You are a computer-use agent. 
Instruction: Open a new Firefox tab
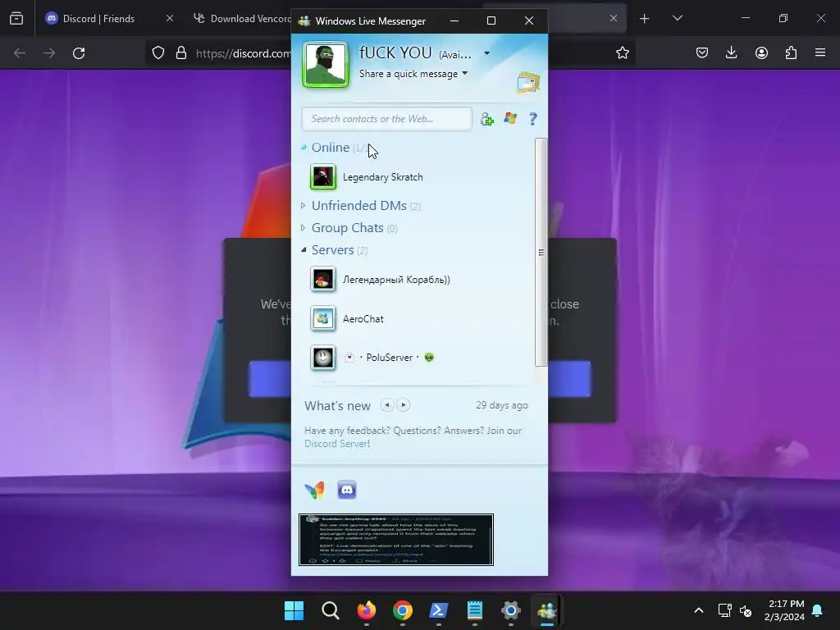coord(645,19)
